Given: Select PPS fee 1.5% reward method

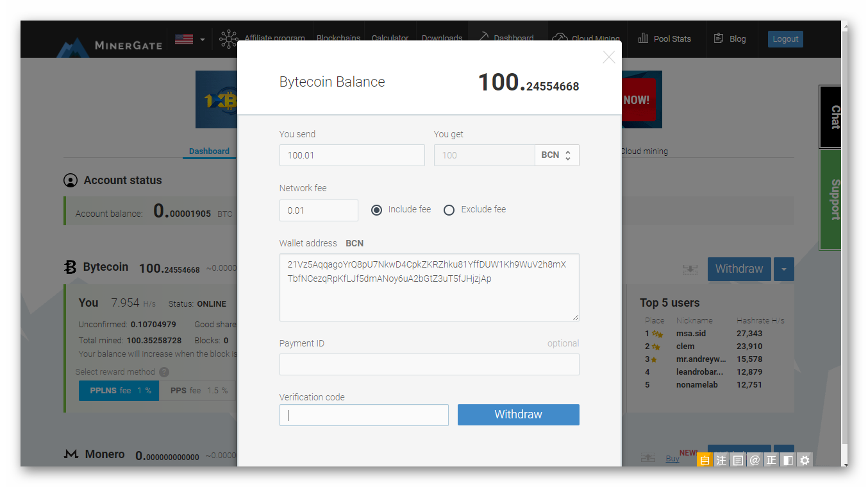Looking at the screenshot, I should point(198,390).
